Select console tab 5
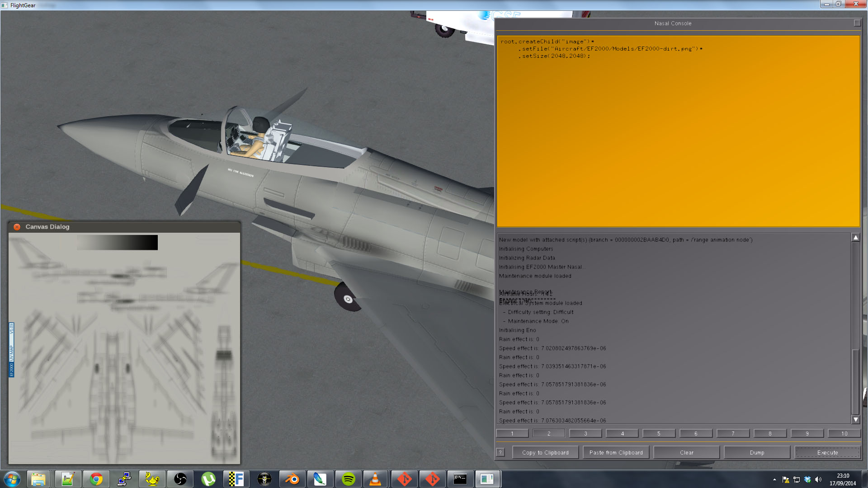This screenshot has height=488, width=868. tap(659, 433)
